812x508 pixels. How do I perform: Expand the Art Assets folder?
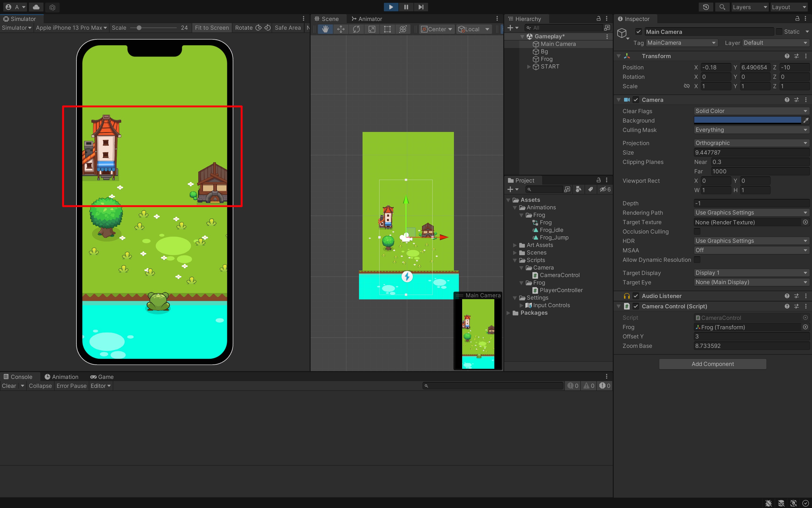tap(515, 245)
